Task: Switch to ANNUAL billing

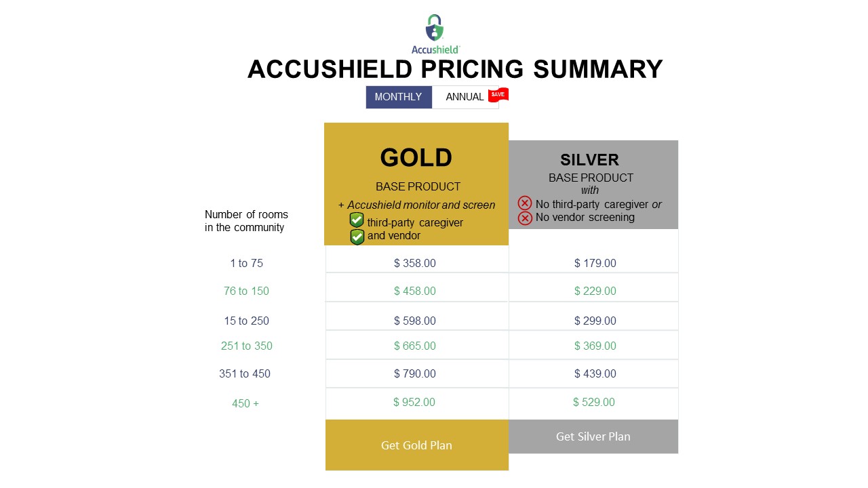Action: pos(465,97)
